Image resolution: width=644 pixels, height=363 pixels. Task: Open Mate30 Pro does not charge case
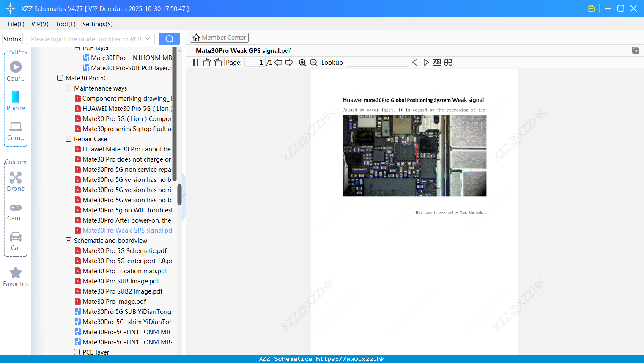(123, 159)
